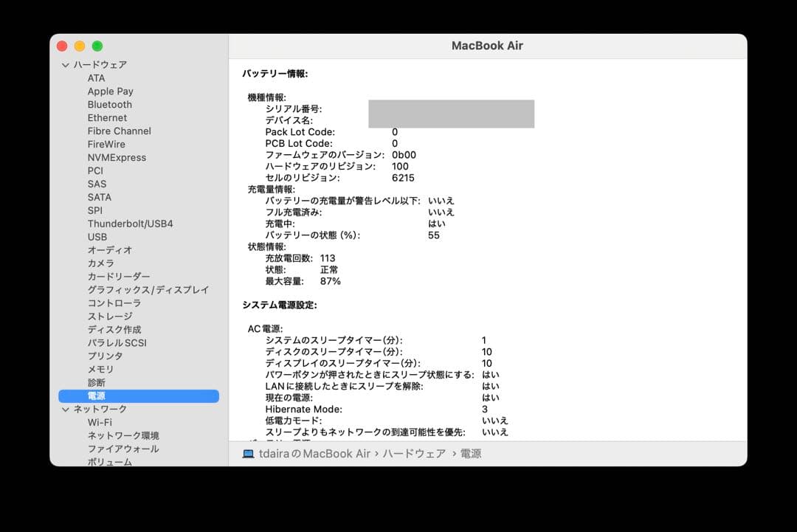Click battery charge percentage value 55
The height and width of the screenshot is (532, 797).
pyautogui.click(x=434, y=235)
